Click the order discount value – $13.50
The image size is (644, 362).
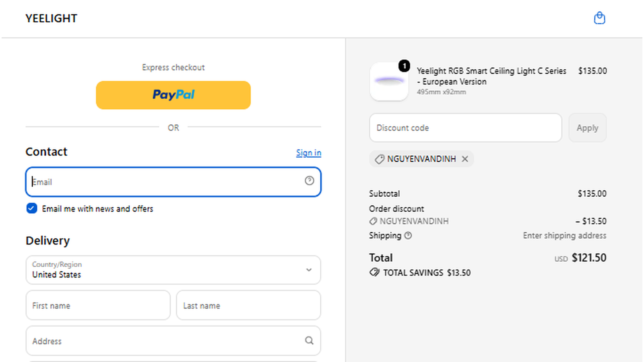pos(591,221)
